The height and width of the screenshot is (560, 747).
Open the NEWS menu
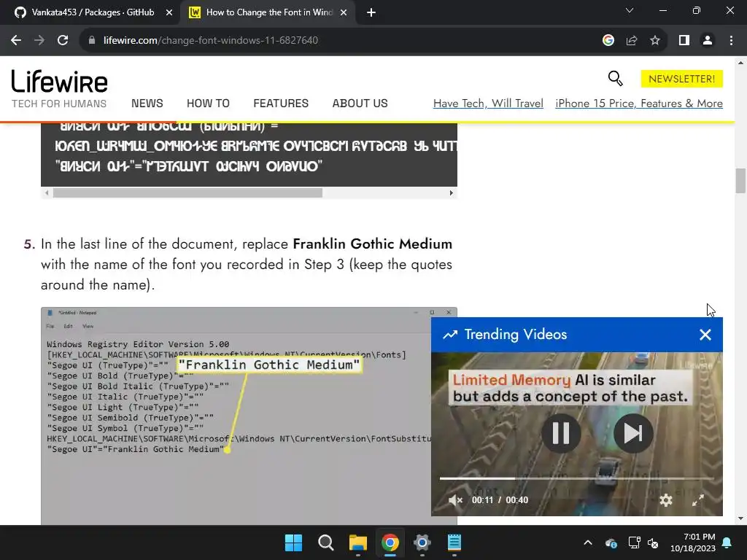pyautogui.click(x=147, y=104)
